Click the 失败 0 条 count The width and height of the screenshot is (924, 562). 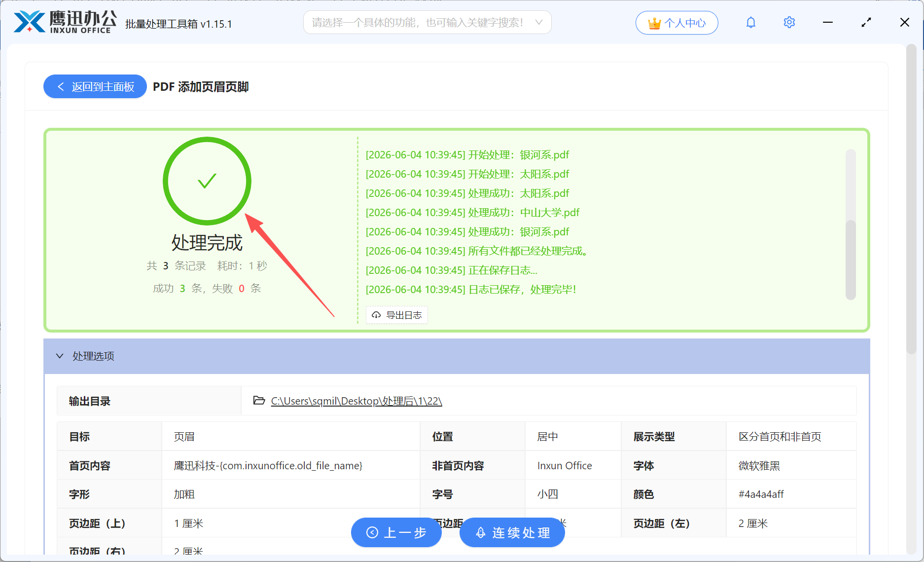click(236, 289)
